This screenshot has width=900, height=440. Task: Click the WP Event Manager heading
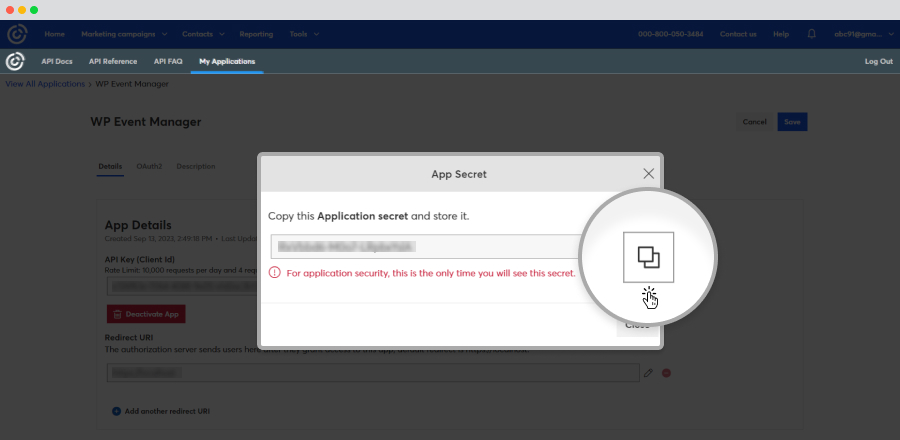[146, 122]
